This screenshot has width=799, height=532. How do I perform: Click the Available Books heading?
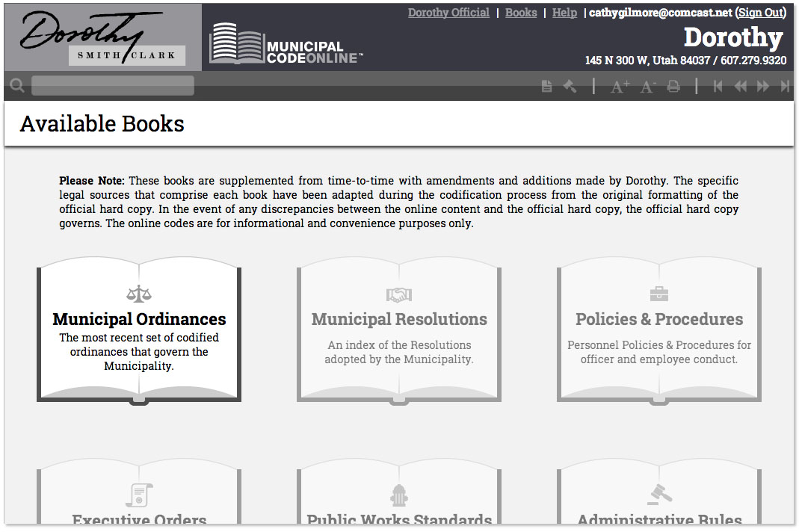[x=102, y=124]
